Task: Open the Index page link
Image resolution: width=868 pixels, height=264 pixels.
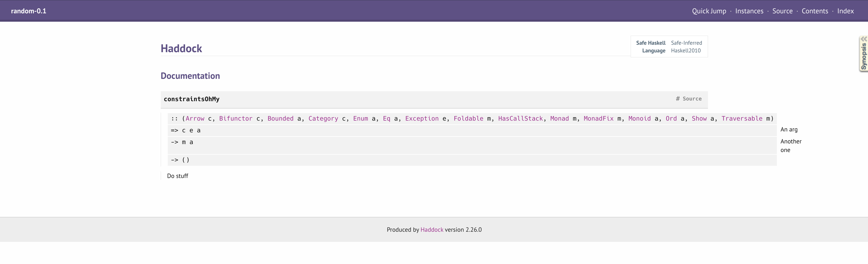Action: tap(845, 11)
